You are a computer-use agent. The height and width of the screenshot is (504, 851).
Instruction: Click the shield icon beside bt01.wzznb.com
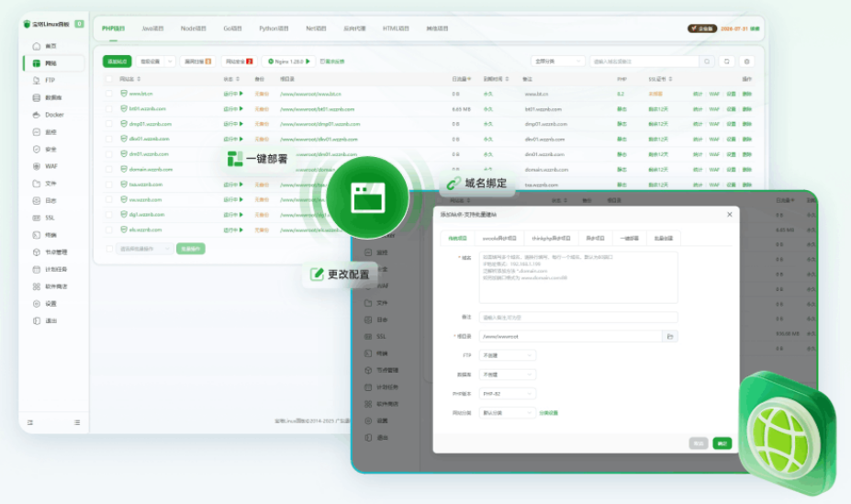point(124,108)
